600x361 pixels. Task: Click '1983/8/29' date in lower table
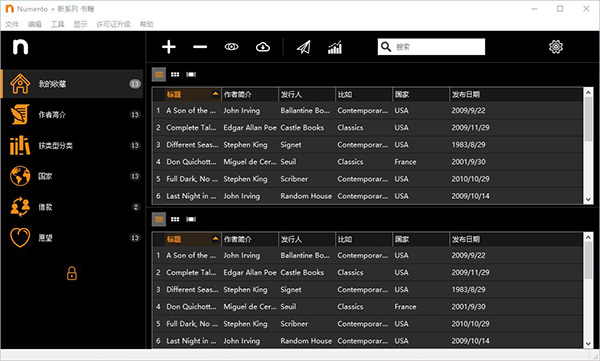point(468,289)
